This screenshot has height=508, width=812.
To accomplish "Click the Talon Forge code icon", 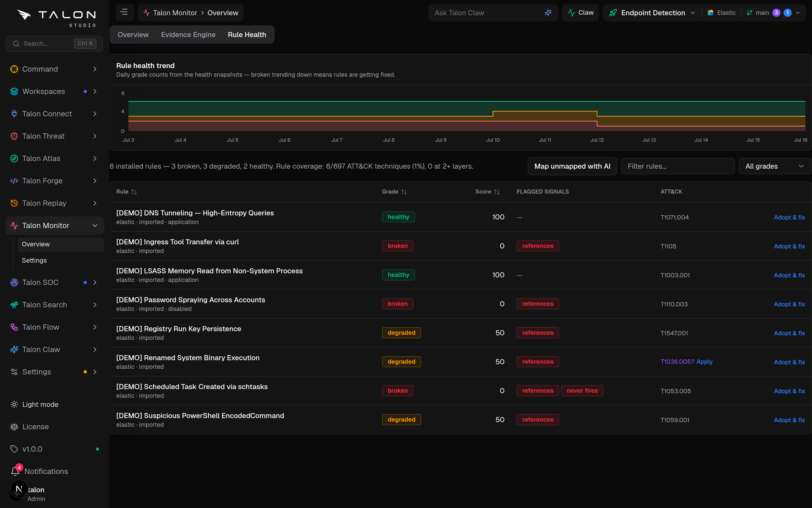I will point(14,181).
